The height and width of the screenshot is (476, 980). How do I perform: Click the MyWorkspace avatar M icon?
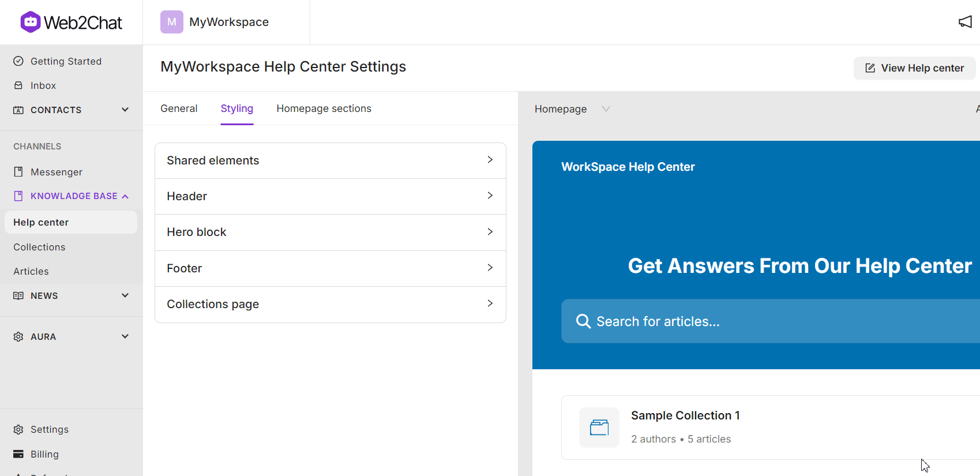pos(171,22)
